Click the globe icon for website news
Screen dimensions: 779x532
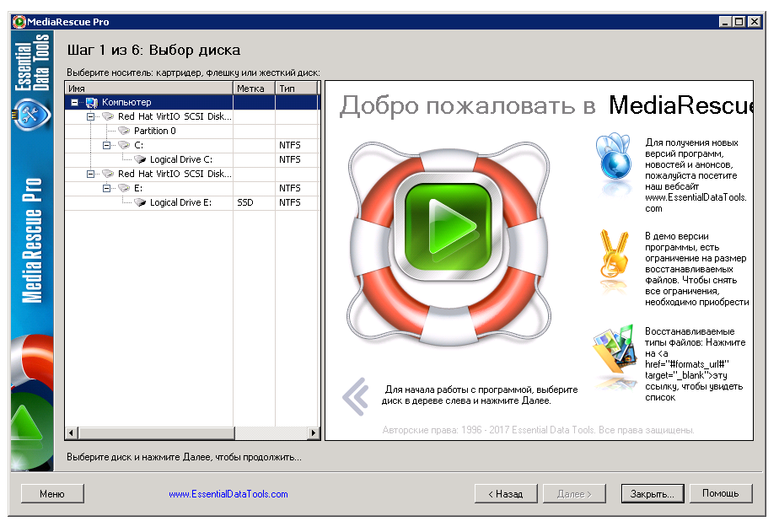(614, 157)
